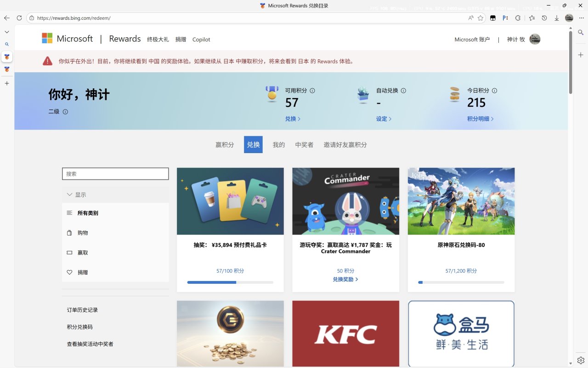Open the 我的 tab
This screenshot has width=588, height=368.
click(279, 144)
